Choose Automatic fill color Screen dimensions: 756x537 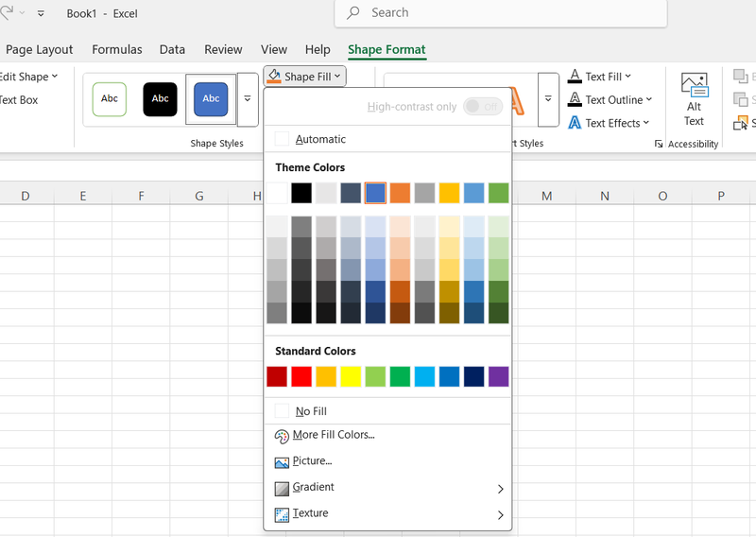(387, 139)
